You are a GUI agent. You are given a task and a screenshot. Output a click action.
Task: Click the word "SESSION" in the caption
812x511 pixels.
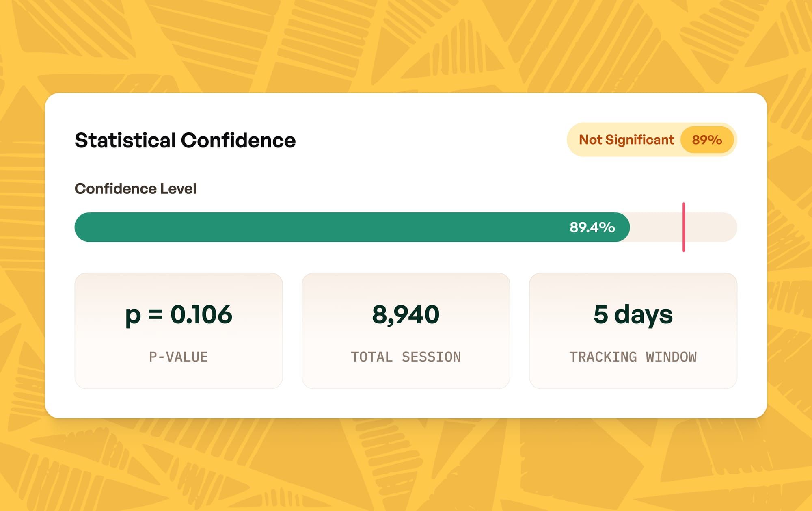(431, 357)
